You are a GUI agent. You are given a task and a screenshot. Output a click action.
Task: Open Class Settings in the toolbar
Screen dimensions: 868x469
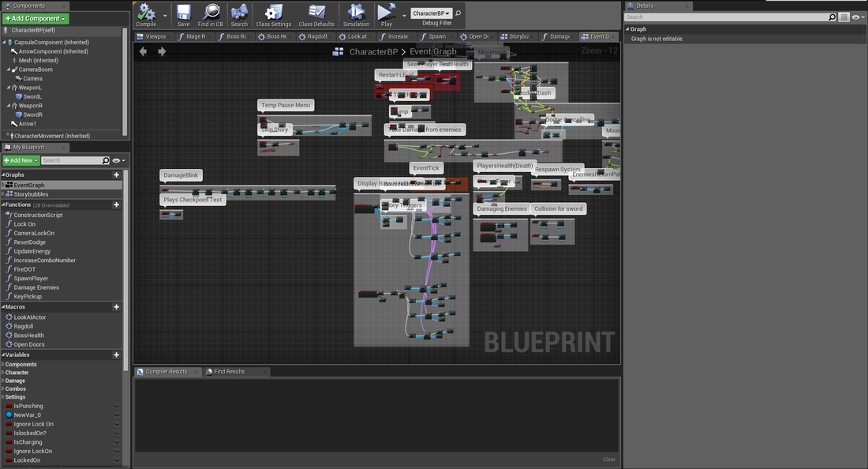point(273,12)
